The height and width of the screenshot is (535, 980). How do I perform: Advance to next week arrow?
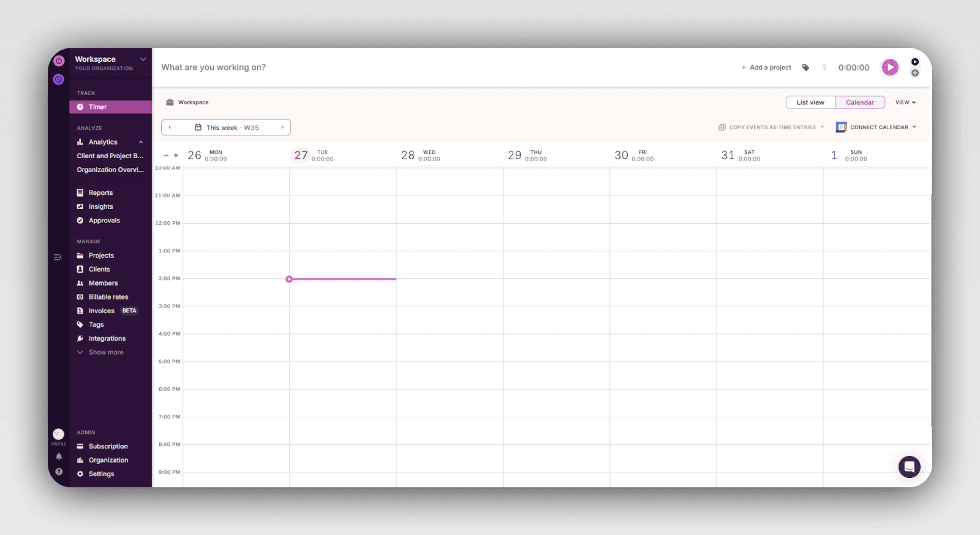282,127
